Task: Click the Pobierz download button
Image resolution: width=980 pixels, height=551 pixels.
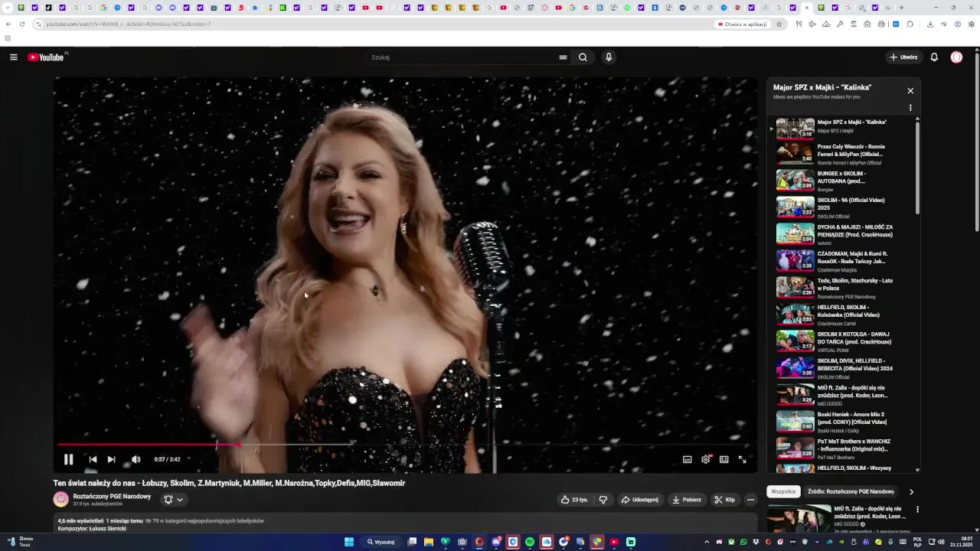Action: pyautogui.click(x=686, y=500)
